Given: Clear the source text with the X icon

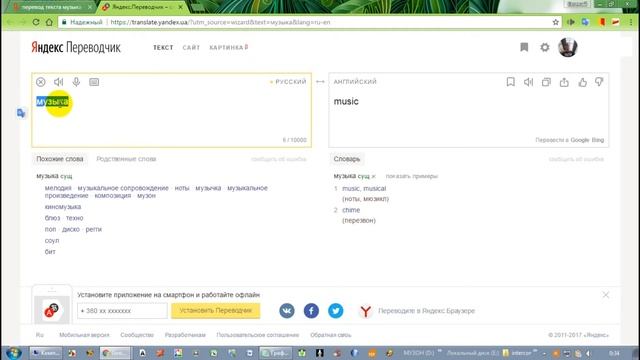Looking at the screenshot, I should [40, 82].
